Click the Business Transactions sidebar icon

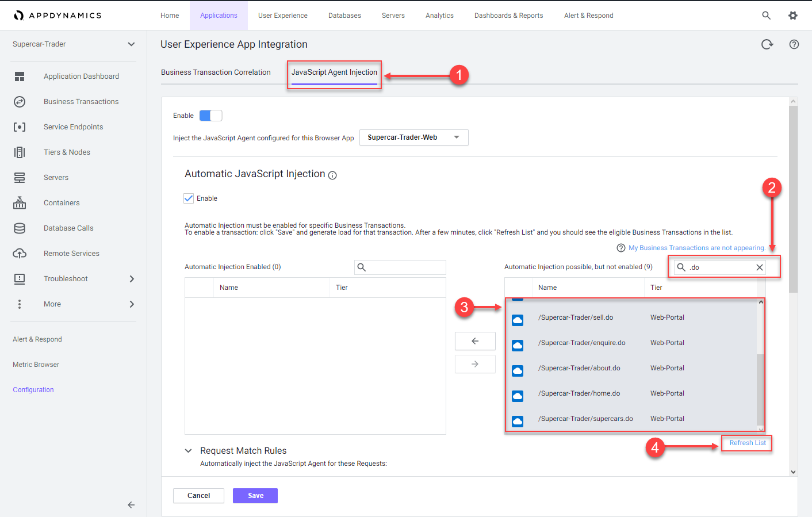point(20,102)
